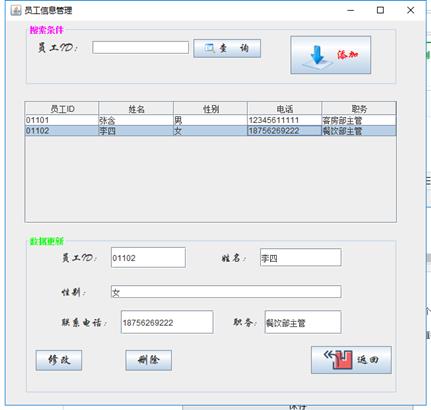Edit the employee ID field showing 01102
431x410 pixels.
[148, 257]
